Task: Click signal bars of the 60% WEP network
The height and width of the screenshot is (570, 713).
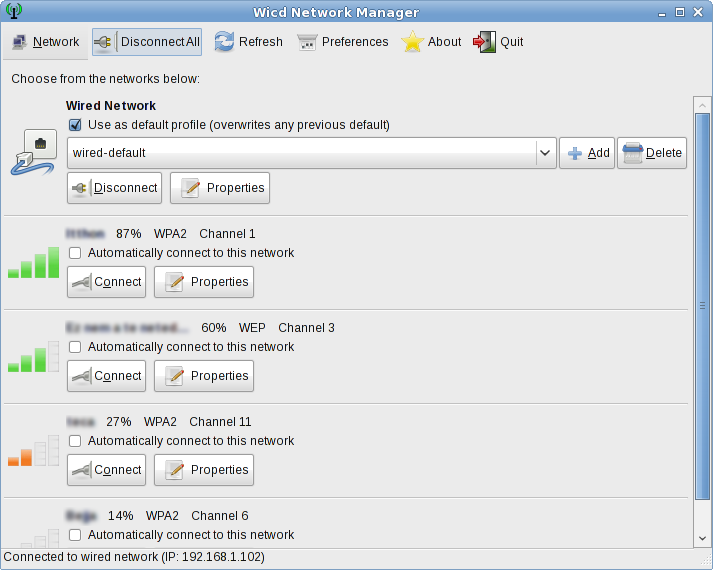Action: (x=34, y=356)
